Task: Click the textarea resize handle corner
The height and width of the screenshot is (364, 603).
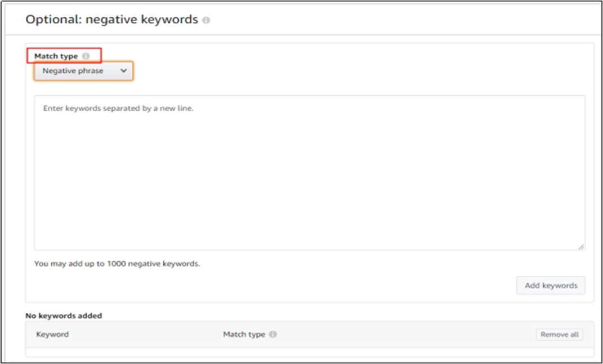Action: tap(581, 246)
